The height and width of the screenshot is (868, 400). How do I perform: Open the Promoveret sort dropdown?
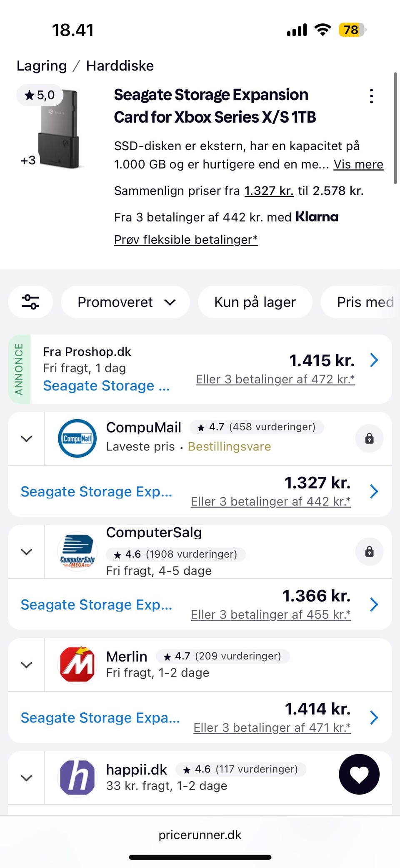pyautogui.click(x=125, y=302)
